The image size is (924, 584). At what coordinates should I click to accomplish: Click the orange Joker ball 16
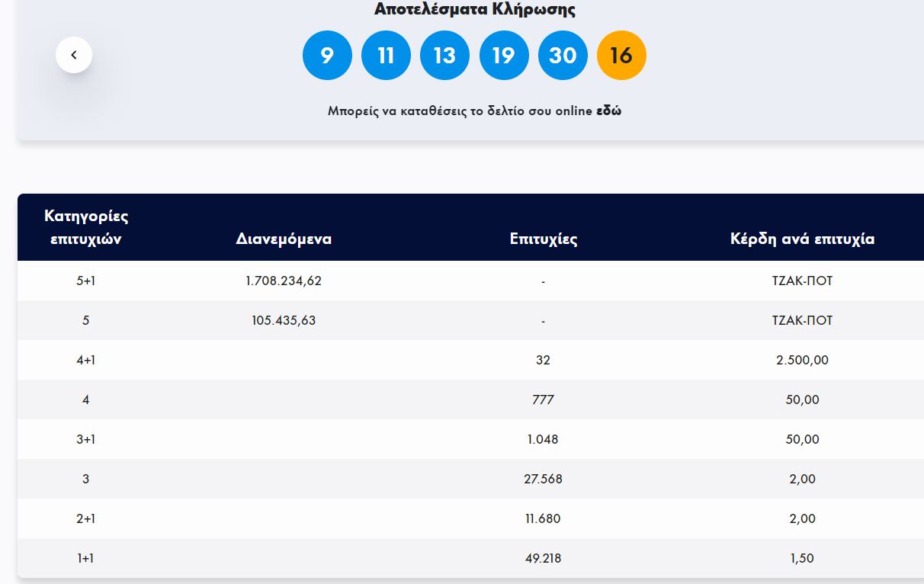[621, 56]
